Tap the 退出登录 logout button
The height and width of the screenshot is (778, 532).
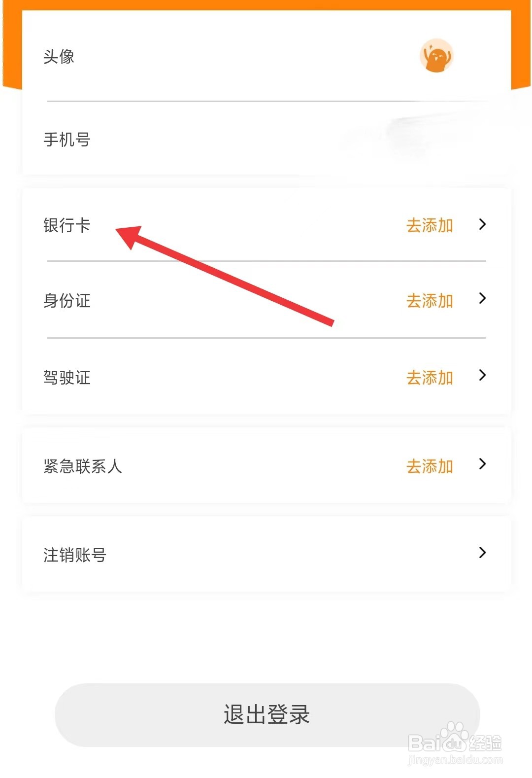pyautogui.click(x=267, y=714)
